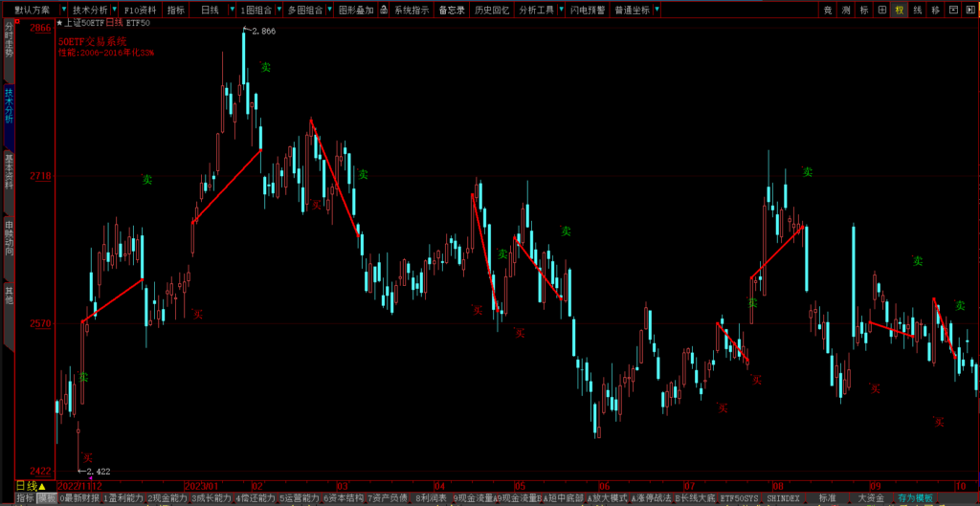Viewport: 980px width, 506px height.
Task: Switch to 基本资料 side tab
Action: [x=9, y=171]
